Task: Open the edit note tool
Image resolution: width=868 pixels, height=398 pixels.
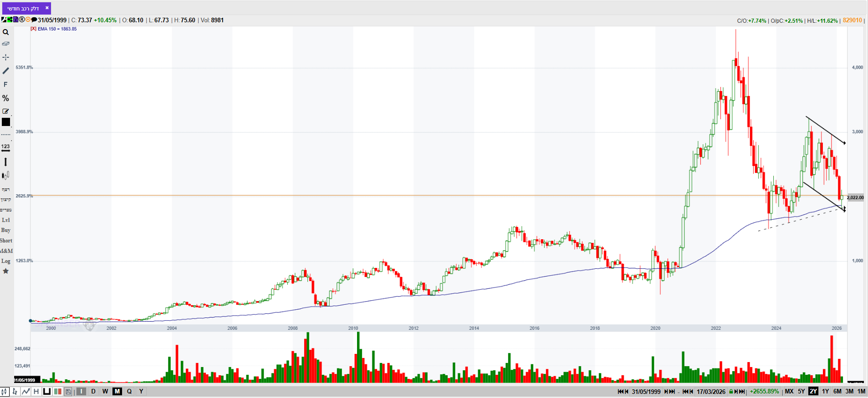Action: [5, 111]
